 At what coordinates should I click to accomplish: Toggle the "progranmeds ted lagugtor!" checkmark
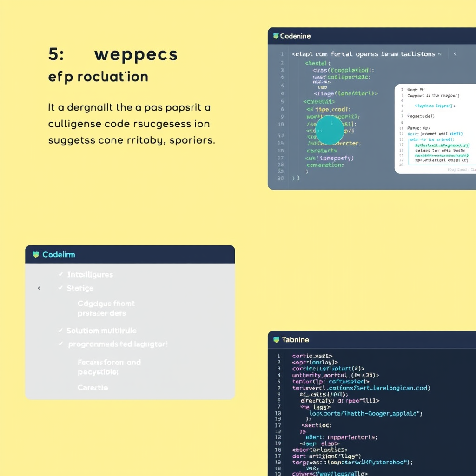tap(61, 344)
